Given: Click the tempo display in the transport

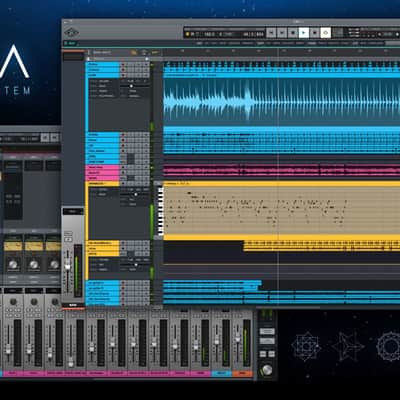Looking at the screenshot, I should 210,34.
